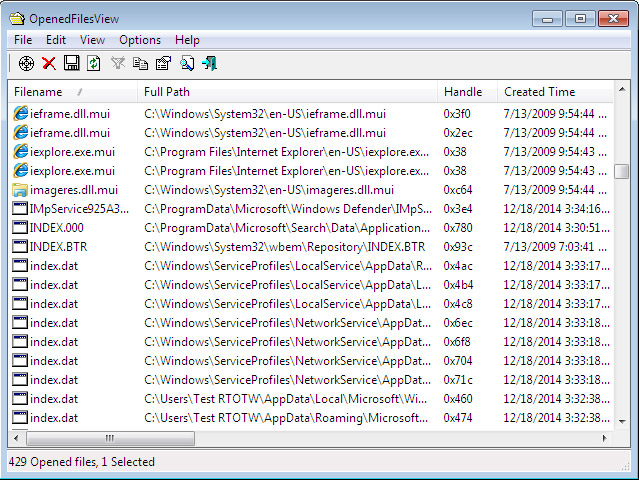The image size is (639, 480).
Task: Open the Edit menu
Action: [56, 40]
